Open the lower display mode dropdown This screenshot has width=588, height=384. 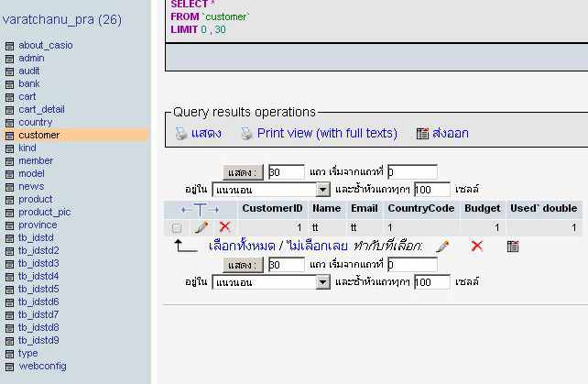tap(271, 282)
